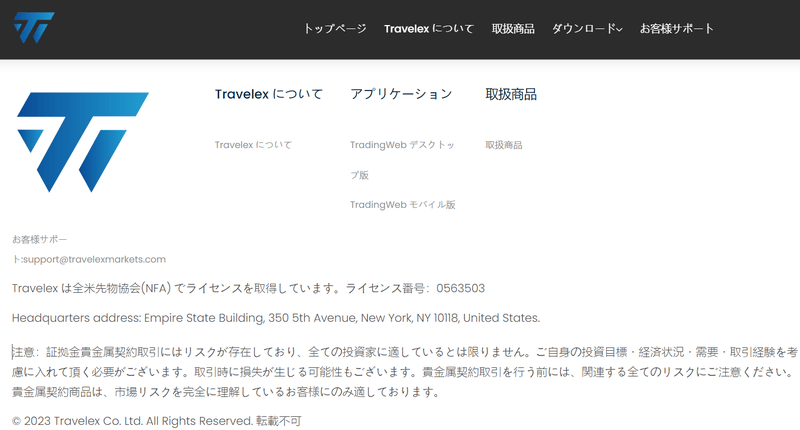Viewport: 800px width, 430px height.
Task: Click the support@travelexmarkets.com email address
Action: (94, 259)
